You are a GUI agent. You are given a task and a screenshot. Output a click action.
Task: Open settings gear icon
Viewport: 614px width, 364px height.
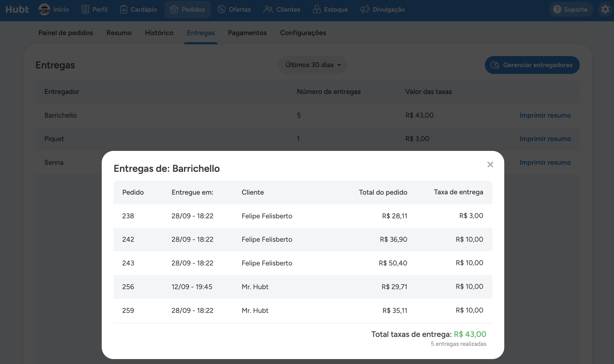click(605, 10)
